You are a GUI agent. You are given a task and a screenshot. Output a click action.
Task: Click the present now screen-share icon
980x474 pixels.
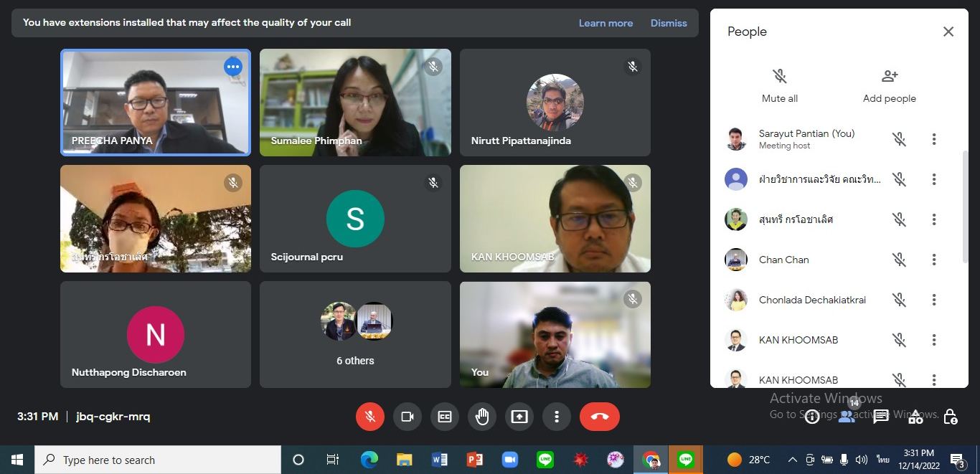tap(519, 417)
